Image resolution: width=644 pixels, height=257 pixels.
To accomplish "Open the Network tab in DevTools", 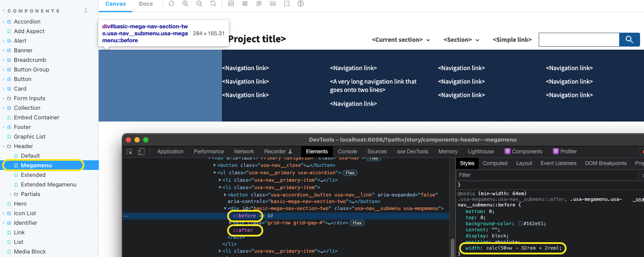I will tap(244, 152).
